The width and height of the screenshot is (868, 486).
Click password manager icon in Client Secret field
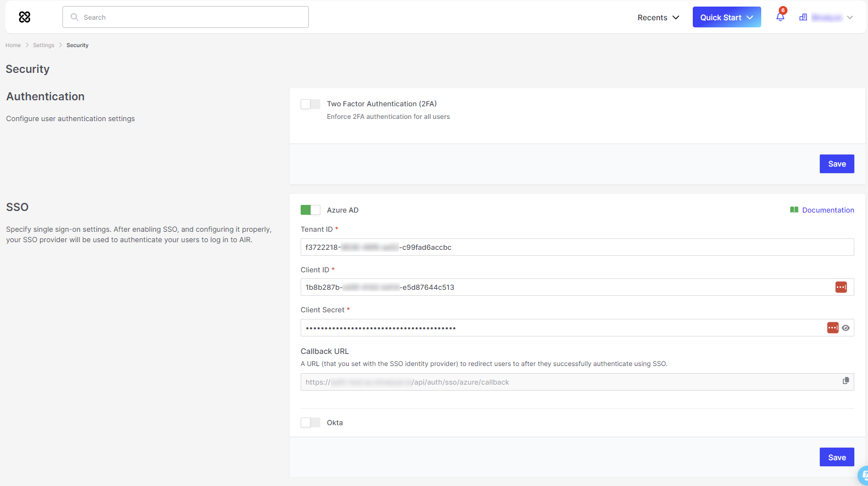tap(832, 328)
